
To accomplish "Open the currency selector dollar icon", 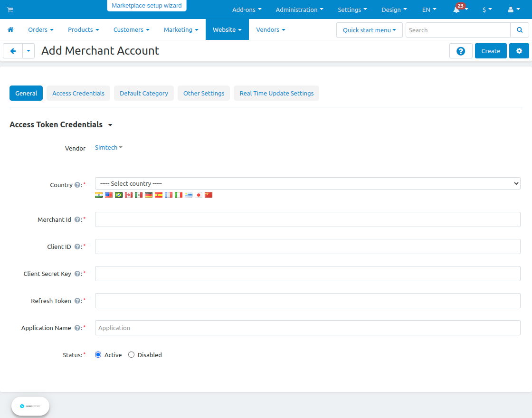I will 485,9.
